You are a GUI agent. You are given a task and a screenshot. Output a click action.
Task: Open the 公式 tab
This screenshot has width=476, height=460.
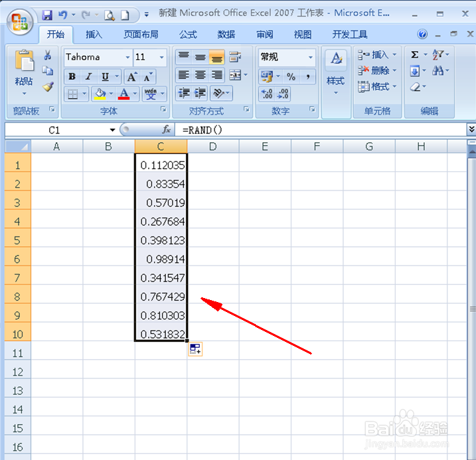[x=188, y=35]
